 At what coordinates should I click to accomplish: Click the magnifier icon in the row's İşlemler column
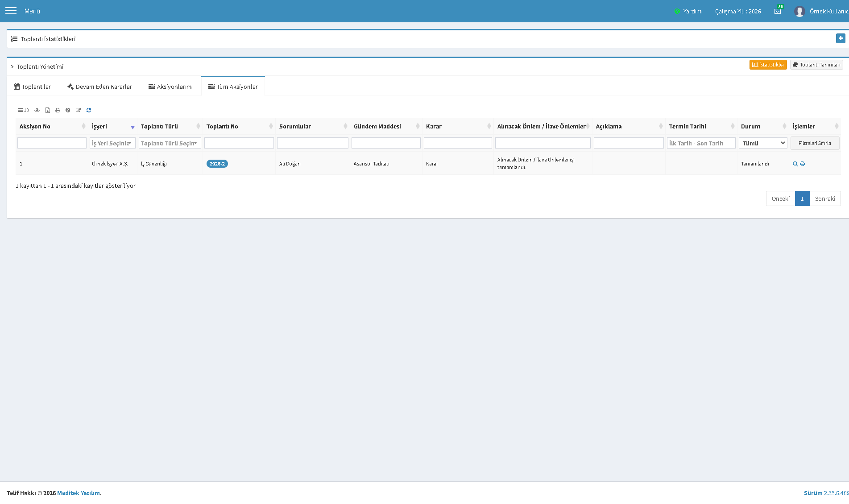795,164
